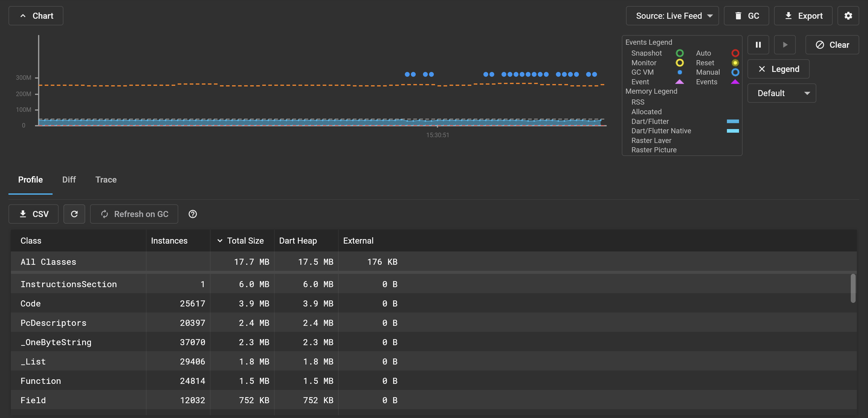868x418 pixels.
Task: Select the PcDescriptors class row
Action: click(433, 322)
